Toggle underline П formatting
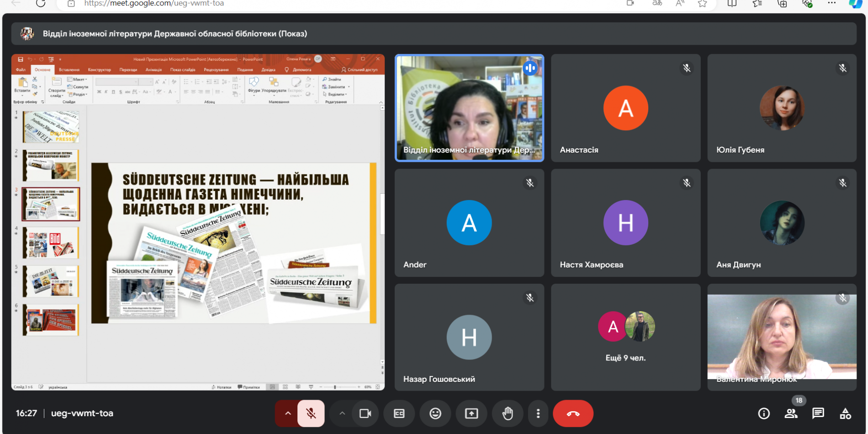 tap(113, 92)
